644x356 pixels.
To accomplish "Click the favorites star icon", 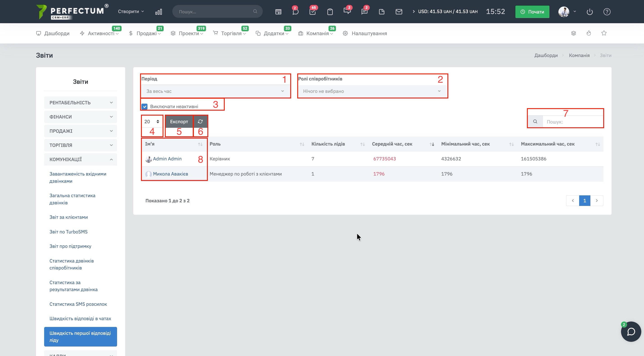I will pyautogui.click(x=604, y=33).
